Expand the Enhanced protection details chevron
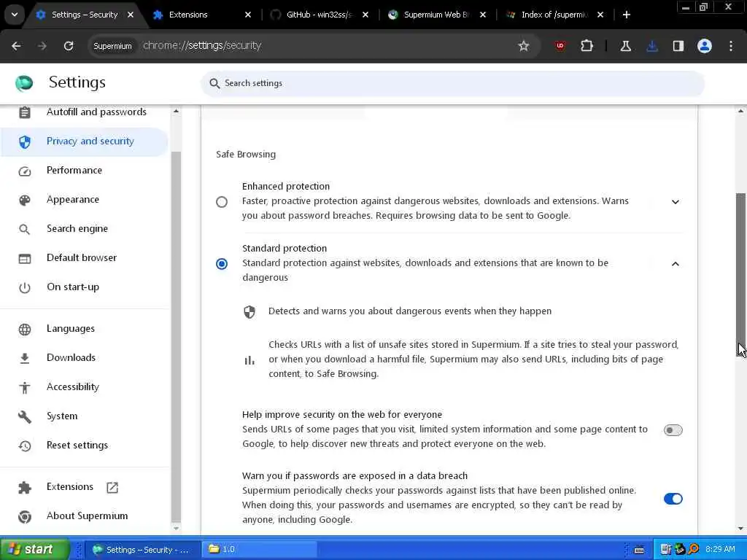The height and width of the screenshot is (560, 747). (x=675, y=202)
